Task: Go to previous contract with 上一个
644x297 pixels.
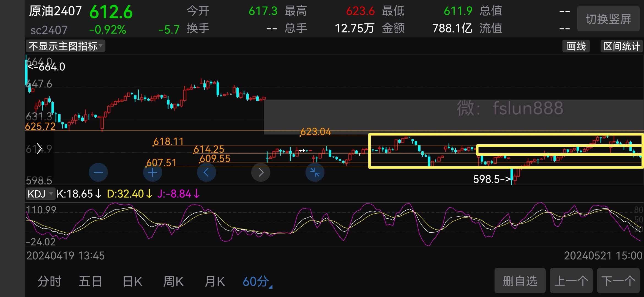Action: tap(571, 281)
